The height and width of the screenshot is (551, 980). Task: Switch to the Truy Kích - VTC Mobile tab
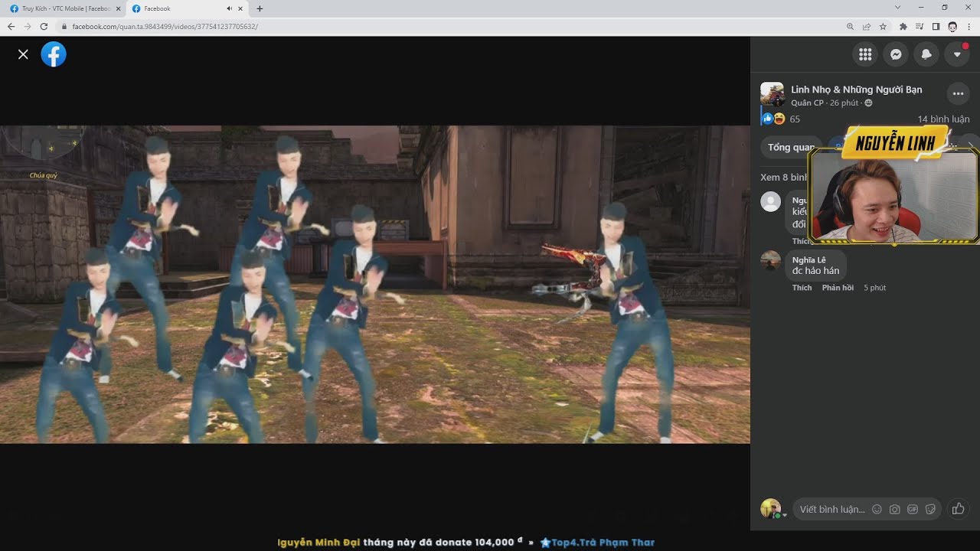point(65,8)
